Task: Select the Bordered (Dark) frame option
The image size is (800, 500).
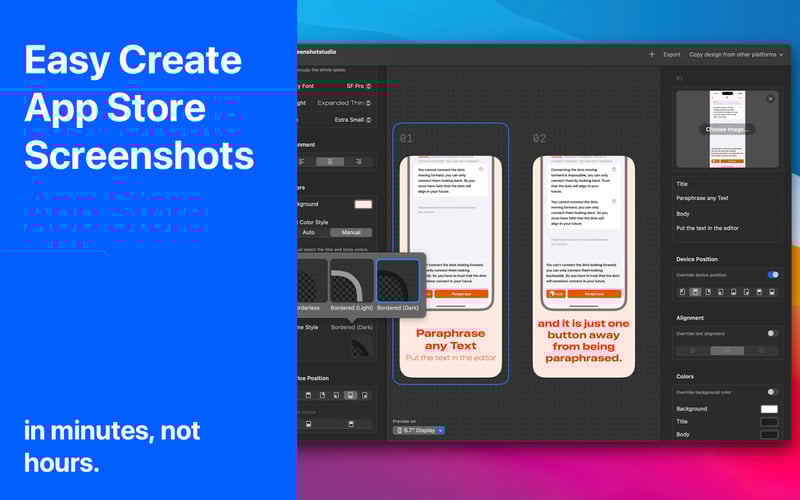Action: (398, 285)
